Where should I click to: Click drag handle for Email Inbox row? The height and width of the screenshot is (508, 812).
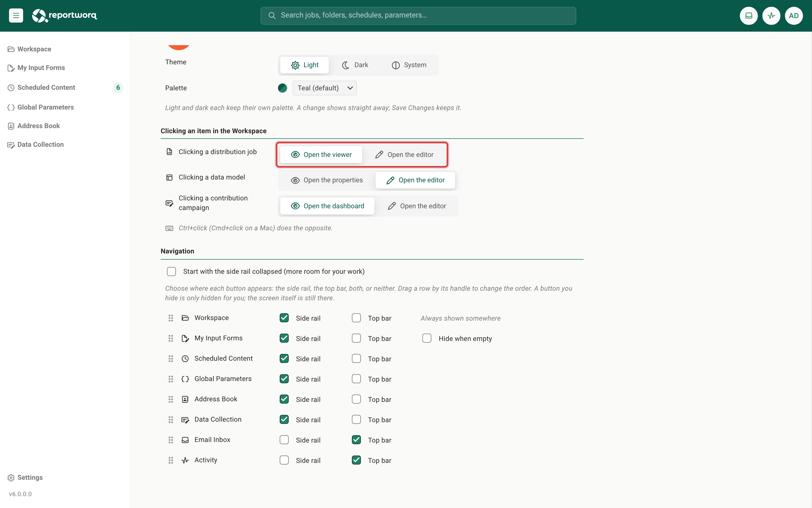pyautogui.click(x=171, y=440)
